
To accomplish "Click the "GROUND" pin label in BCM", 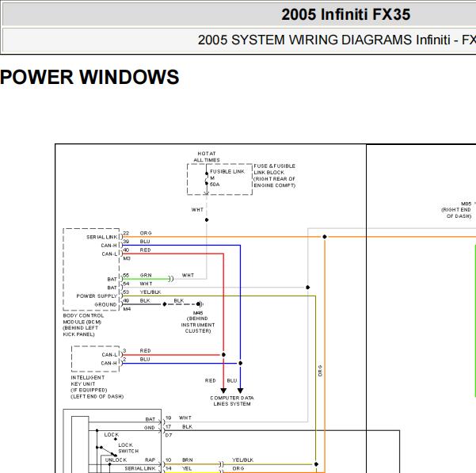I will 105,304.
